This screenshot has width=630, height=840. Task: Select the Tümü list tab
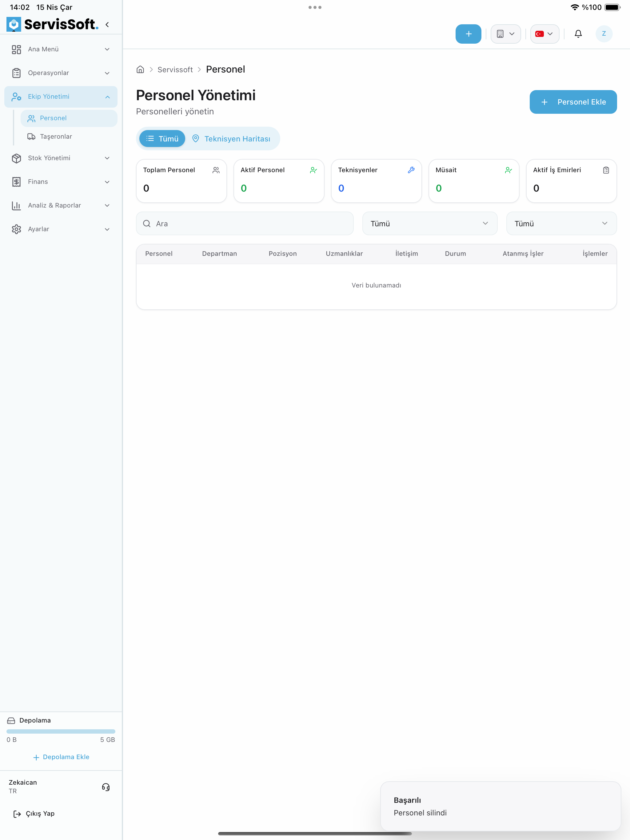(162, 139)
